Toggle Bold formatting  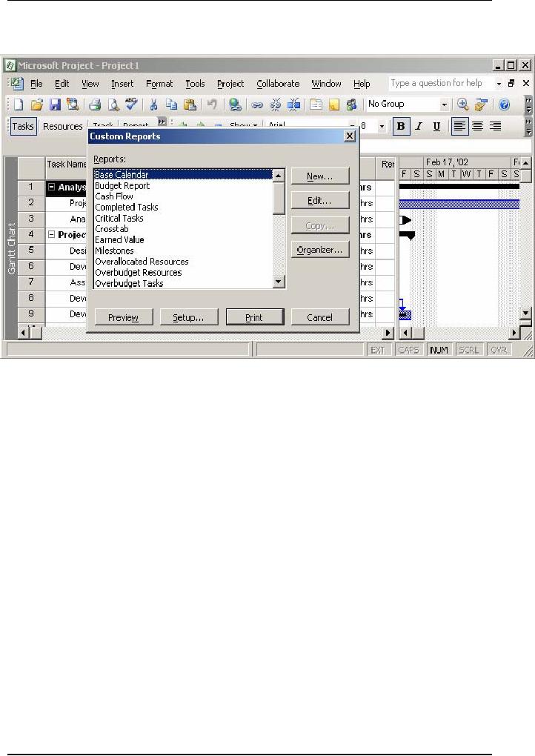401,126
